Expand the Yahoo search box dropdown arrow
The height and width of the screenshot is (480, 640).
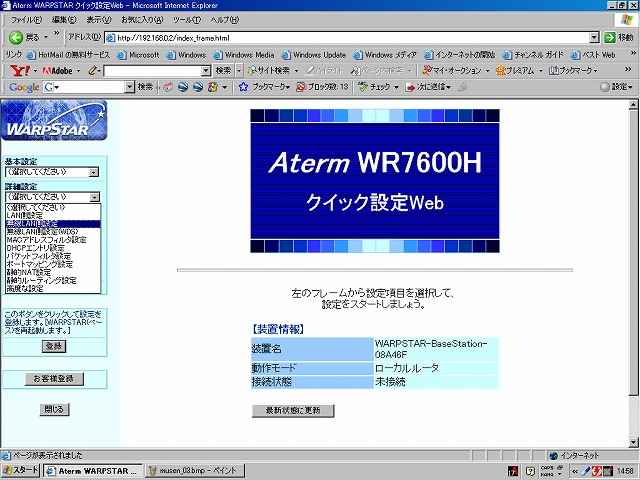tap(206, 71)
